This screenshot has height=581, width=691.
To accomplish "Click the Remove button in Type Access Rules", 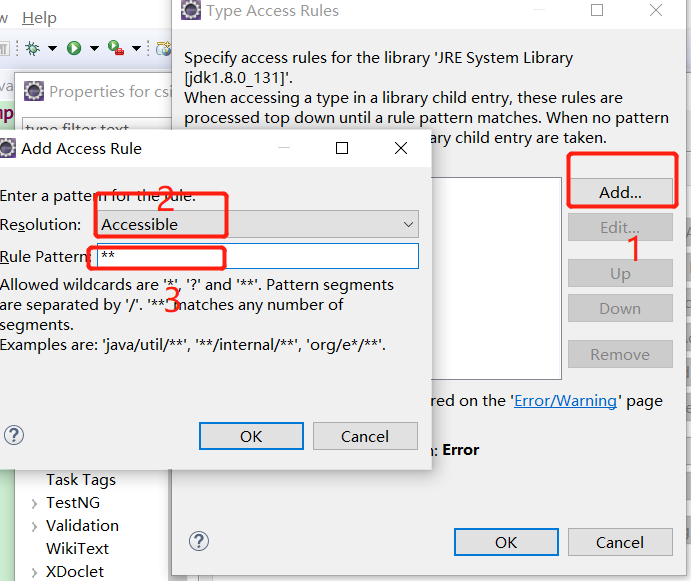I will [x=620, y=354].
